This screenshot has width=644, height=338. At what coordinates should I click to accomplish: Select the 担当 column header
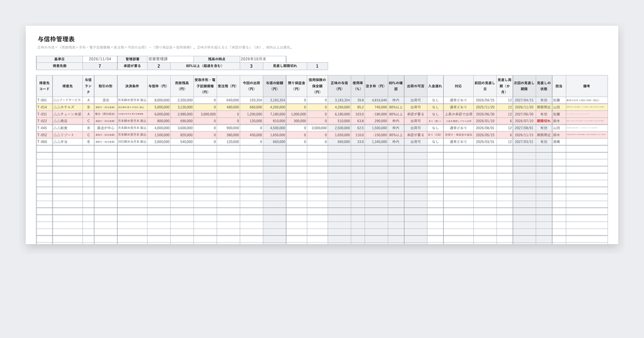click(x=559, y=86)
